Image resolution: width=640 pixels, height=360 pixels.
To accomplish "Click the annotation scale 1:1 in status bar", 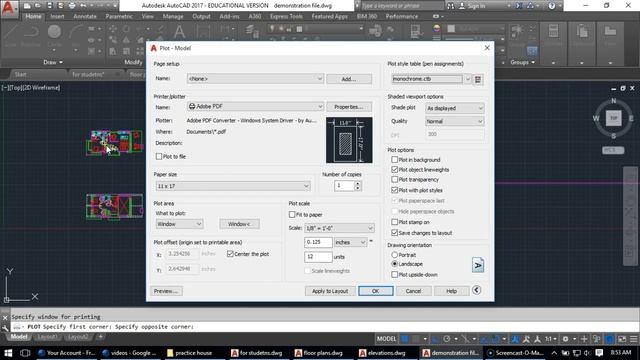I will coord(549,339).
